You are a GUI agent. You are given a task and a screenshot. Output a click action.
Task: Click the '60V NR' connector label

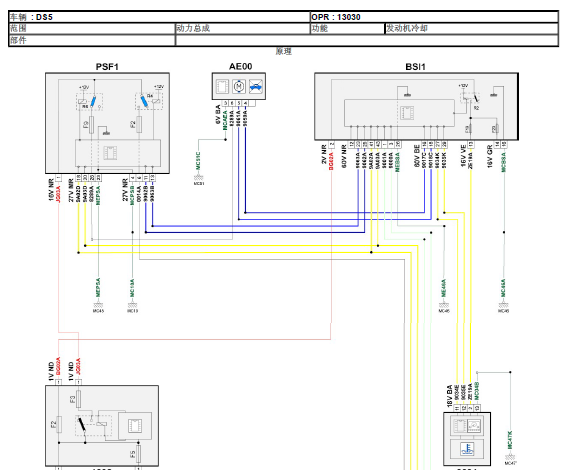pos(344,157)
